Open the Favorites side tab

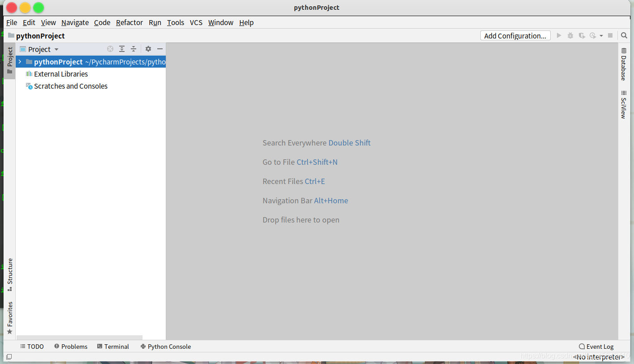pyautogui.click(x=10, y=318)
